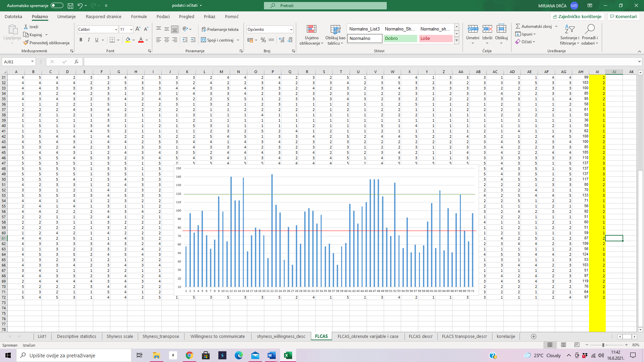The image size is (644, 362).
Task: Click Prenositelj oblikovanja format painter
Action: (x=46, y=43)
